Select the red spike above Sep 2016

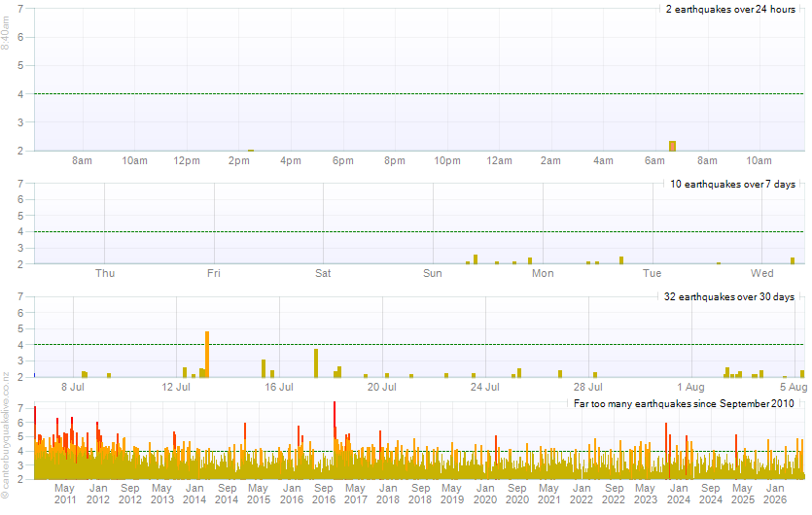pos(335,421)
